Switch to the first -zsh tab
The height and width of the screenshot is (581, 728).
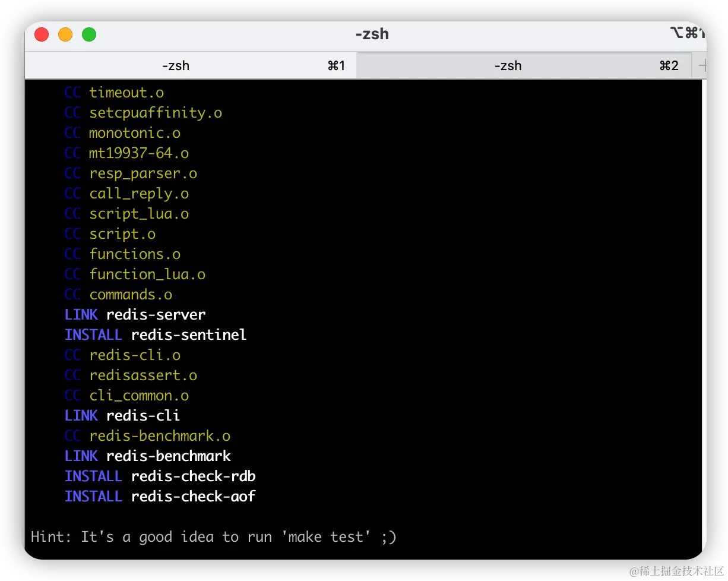[x=190, y=65]
